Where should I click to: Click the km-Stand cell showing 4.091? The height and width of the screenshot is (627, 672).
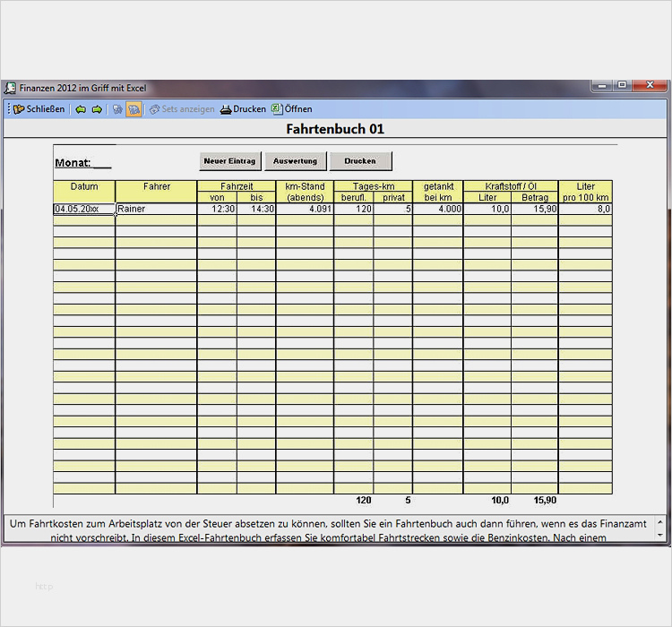click(305, 209)
